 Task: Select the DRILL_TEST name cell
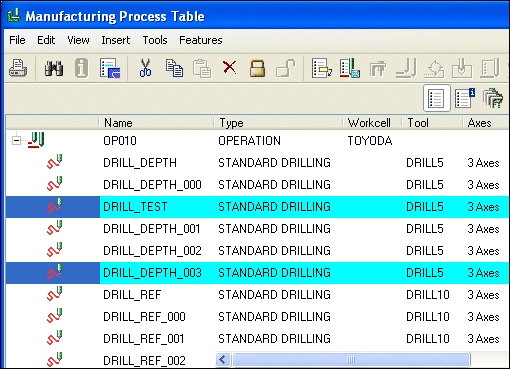(135, 207)
